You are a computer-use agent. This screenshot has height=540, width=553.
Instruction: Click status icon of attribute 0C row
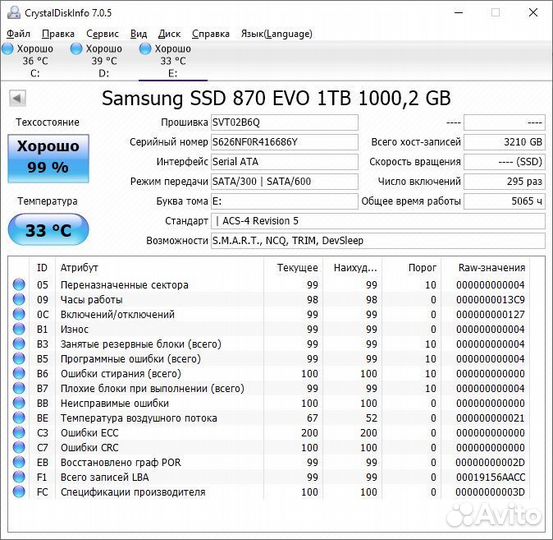tap(19, 314)
